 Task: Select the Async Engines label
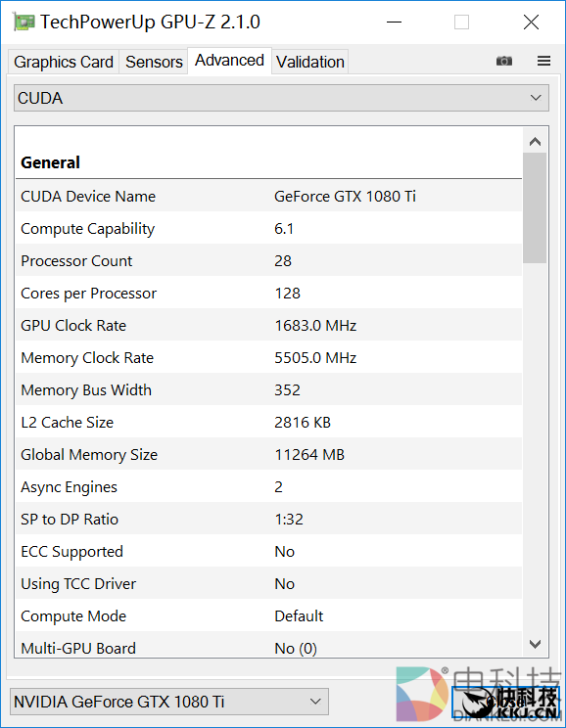click(69, 487)
